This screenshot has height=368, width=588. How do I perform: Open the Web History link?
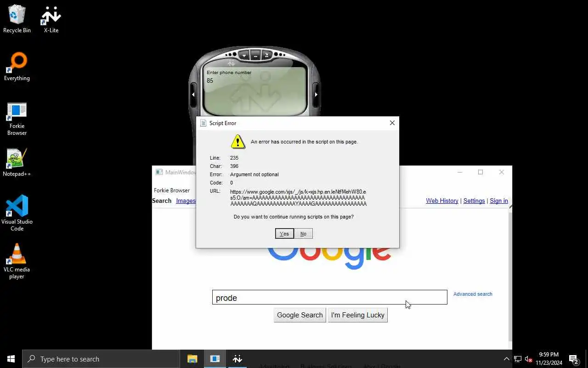pyautogui.click(x=442, y=201)
